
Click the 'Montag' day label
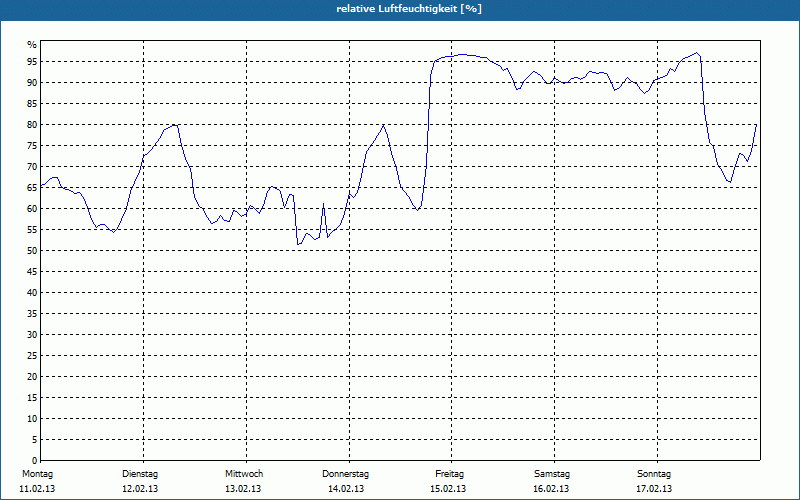[37, 474]
